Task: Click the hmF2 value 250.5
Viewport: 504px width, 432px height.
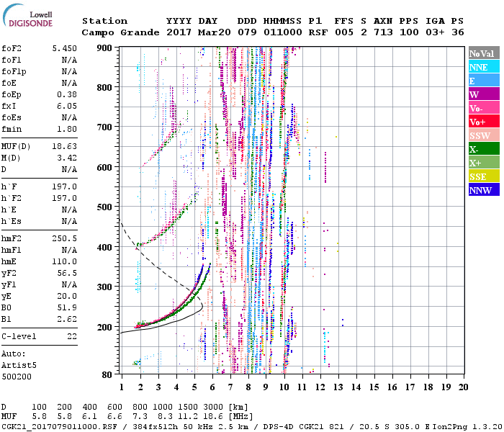Action: pyautogui.click(x=64, y=239)
